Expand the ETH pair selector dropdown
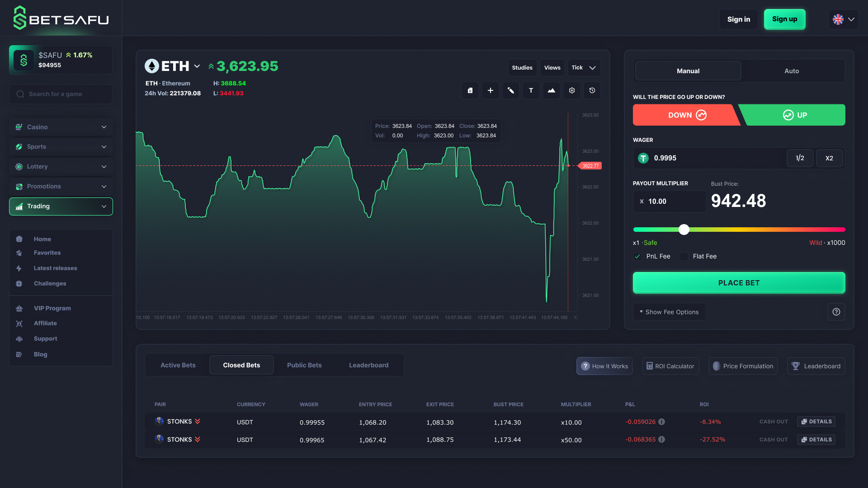The height and width of the screenshot is (488, 868). 197,66
